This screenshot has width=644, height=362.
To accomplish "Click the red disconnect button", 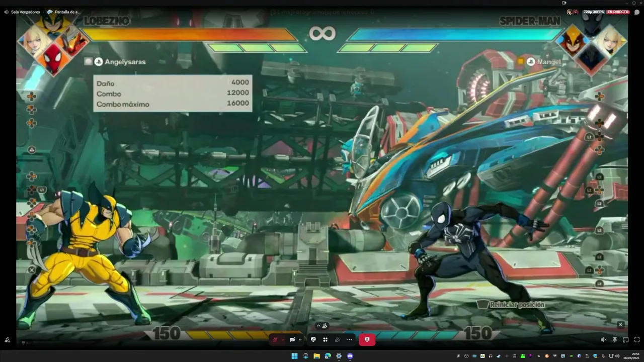I will pos(367,340).
